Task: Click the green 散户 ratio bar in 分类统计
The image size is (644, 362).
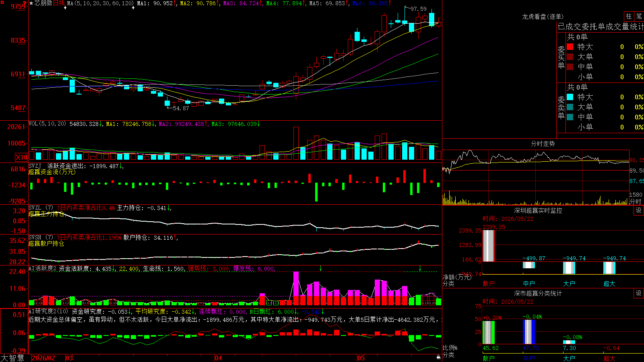Action: pos(489,333)
